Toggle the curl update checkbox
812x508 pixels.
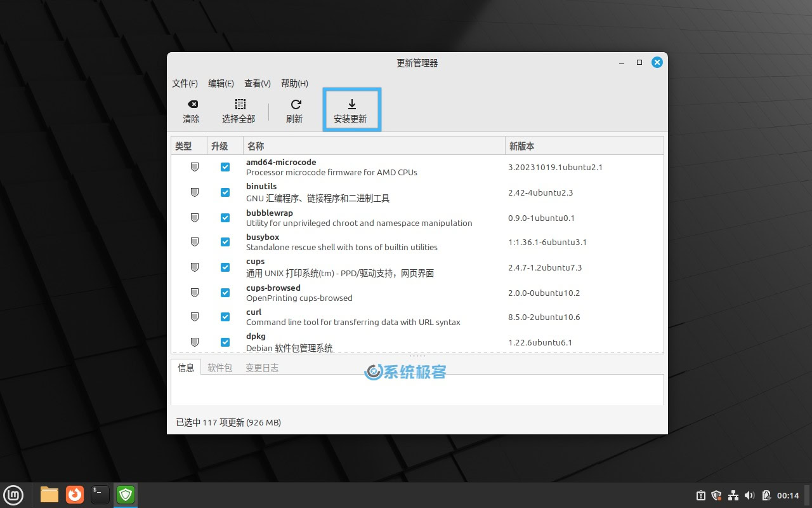pyautogui.click(x=225, y=317)
